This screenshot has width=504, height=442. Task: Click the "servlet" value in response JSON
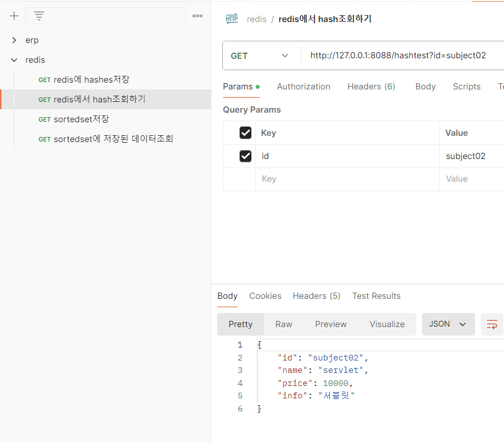pyautogui.click(x=341, y=370)
